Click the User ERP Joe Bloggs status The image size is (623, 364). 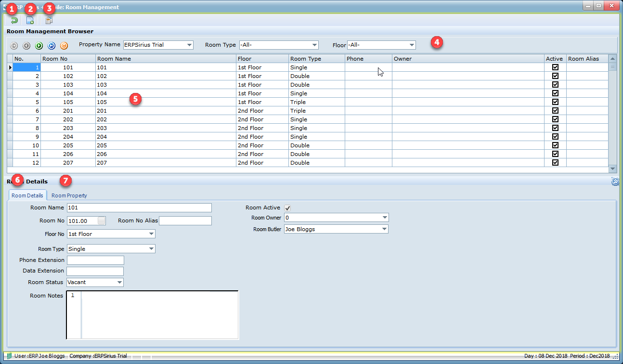point(39,356)
